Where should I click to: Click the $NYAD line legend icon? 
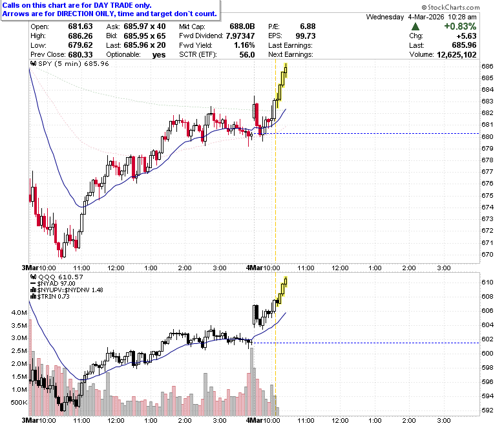[x=33, y=284]
